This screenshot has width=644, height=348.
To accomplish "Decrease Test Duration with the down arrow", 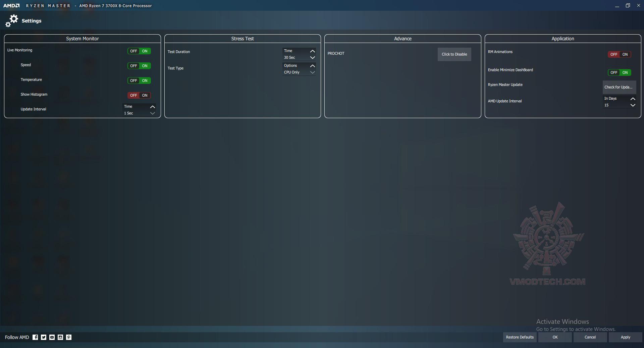I will 313,57.
